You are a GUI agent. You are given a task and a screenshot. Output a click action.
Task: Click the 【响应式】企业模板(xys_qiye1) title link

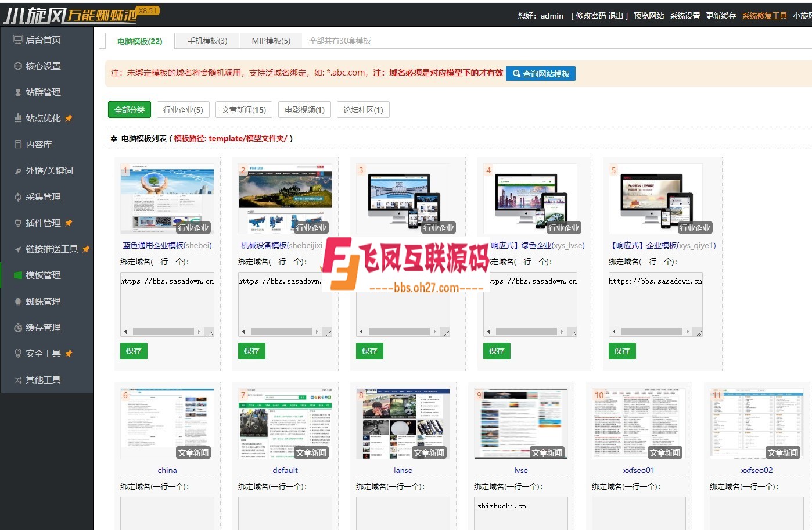click(x=662, y=245)
